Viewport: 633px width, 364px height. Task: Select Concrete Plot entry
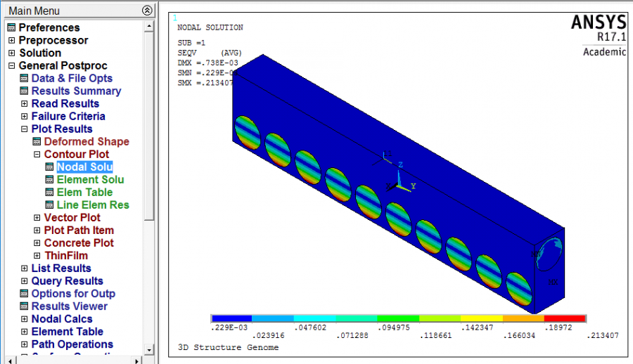[x=79, y=243]
